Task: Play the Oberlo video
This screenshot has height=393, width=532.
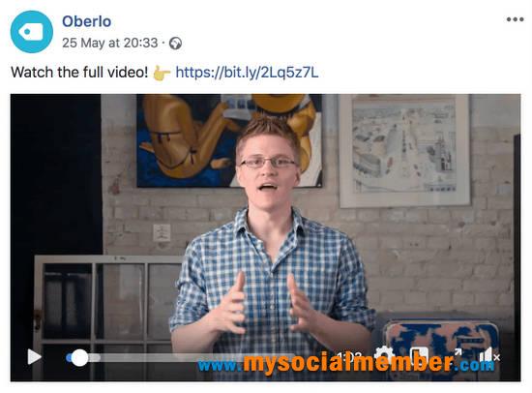Action: (x=34, y=357)
